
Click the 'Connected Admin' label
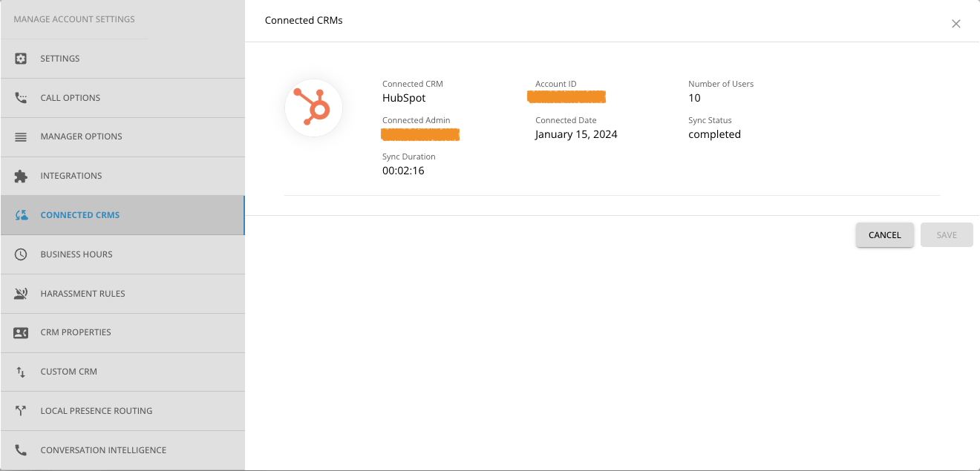point(416,120)
